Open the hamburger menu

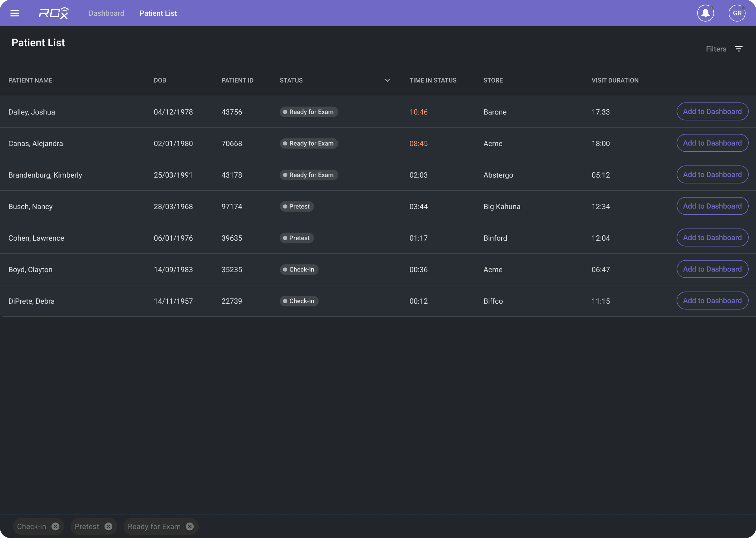point(15,13)
